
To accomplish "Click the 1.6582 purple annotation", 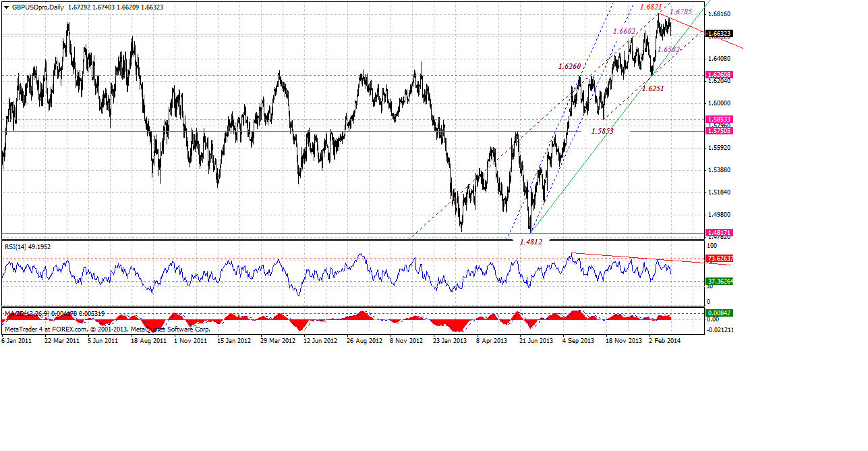I will [668, 49].
